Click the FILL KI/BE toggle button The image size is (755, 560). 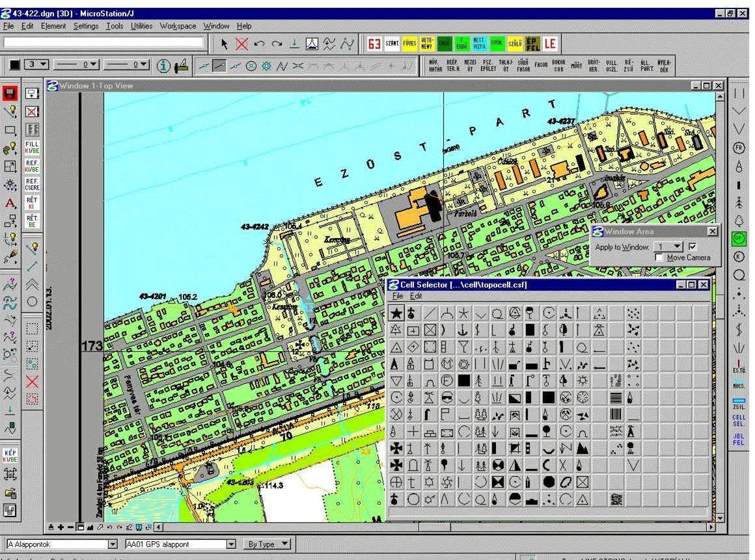click(x=32, y=147)
